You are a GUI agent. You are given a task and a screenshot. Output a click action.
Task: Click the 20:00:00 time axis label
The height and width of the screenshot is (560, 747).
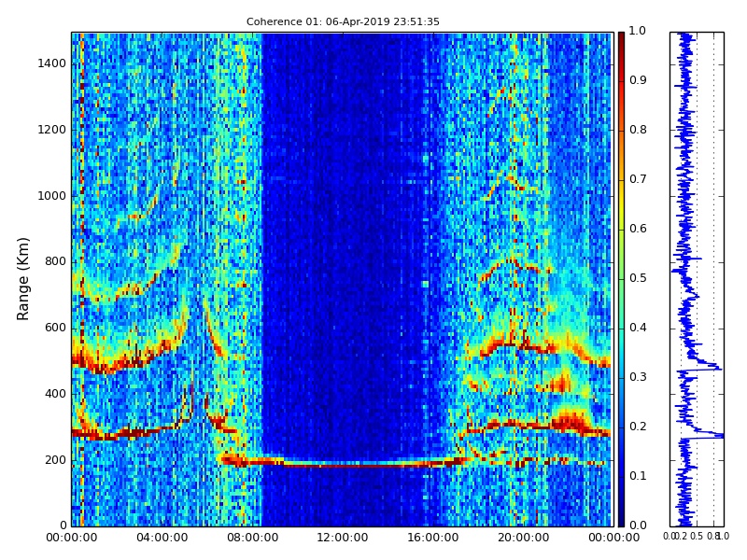[523, 538]
